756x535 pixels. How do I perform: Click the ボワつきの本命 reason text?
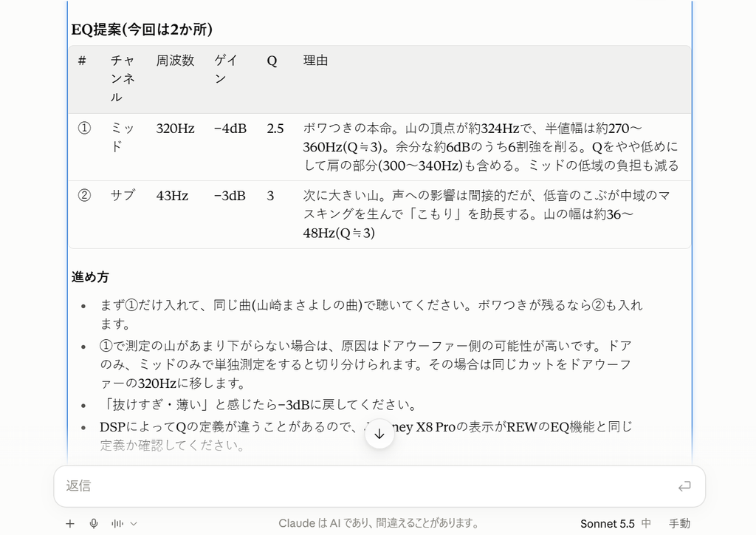pos(491,147)
